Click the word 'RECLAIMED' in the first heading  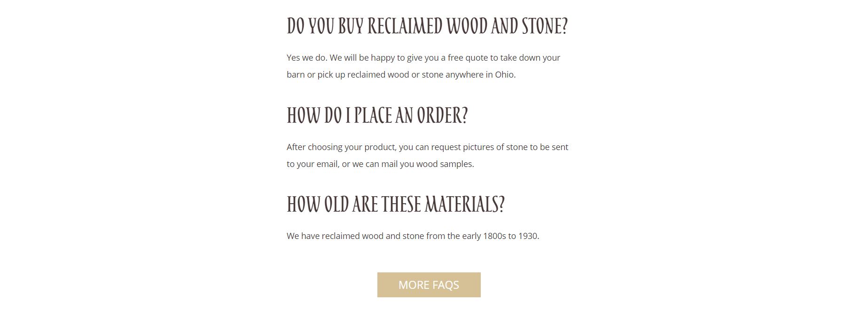[405, 26]
